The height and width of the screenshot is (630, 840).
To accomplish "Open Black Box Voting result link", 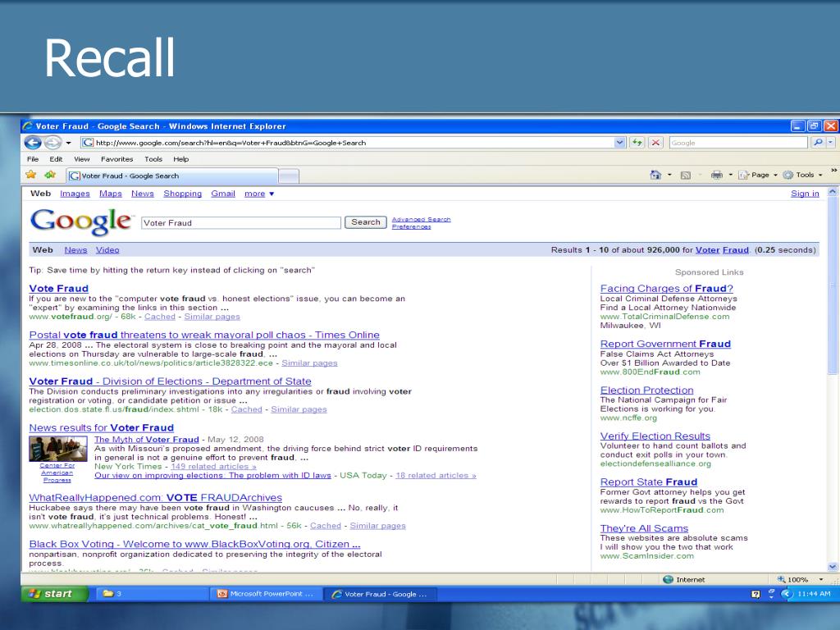I will click(194, 544).
